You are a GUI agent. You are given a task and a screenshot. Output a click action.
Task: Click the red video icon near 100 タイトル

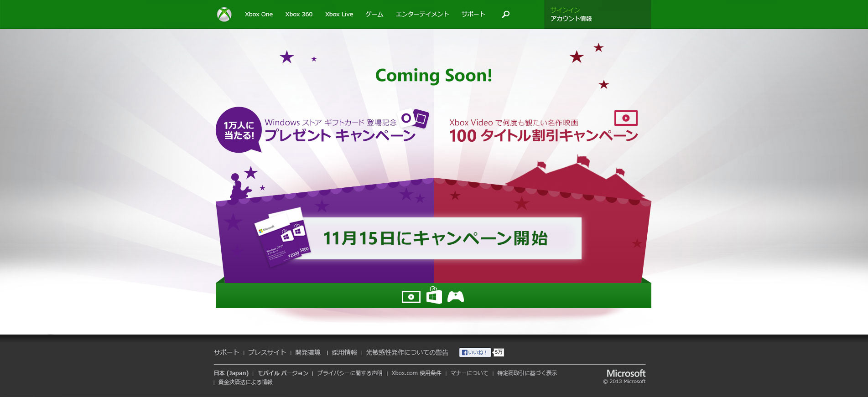tap(626, 118)
